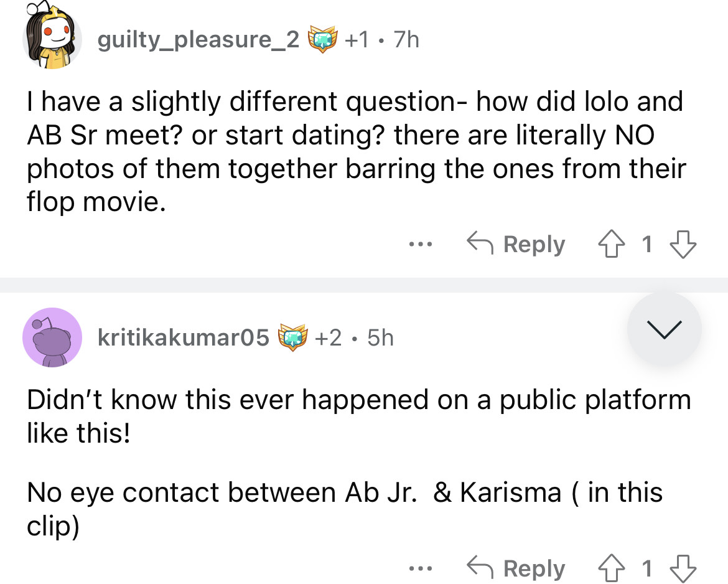Image resolution: width=728 pixels, height=584 pixels.
Task: Open the kritikakumar05 username profile
Action: [184, 337]
